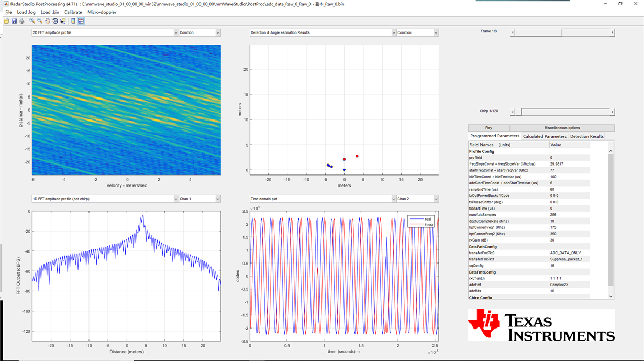
Task: Switch to the Programmed Parameters tab
Action: (495, 136)
